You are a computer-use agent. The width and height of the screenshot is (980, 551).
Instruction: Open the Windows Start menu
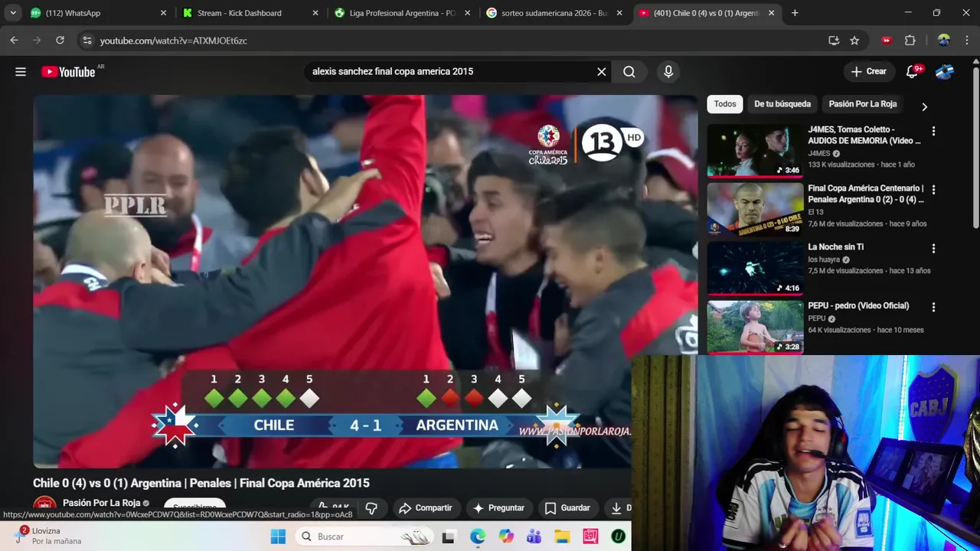(278, 536)
